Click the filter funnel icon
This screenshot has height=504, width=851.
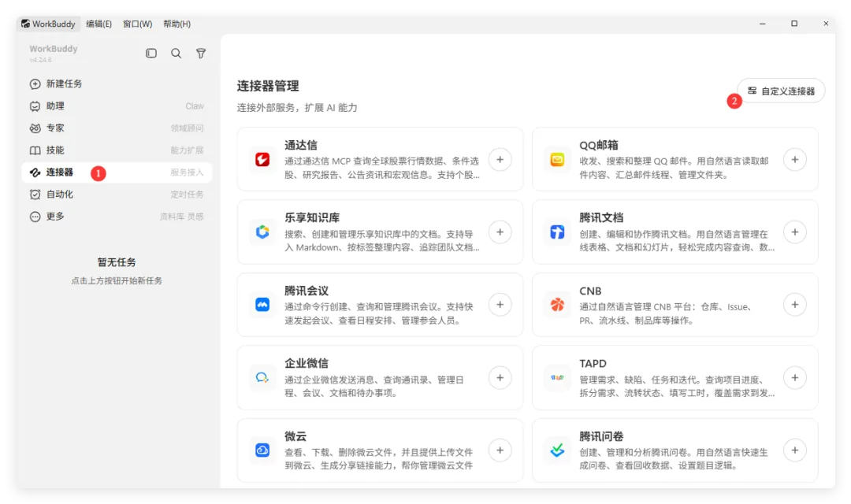[x=201, y=54]
